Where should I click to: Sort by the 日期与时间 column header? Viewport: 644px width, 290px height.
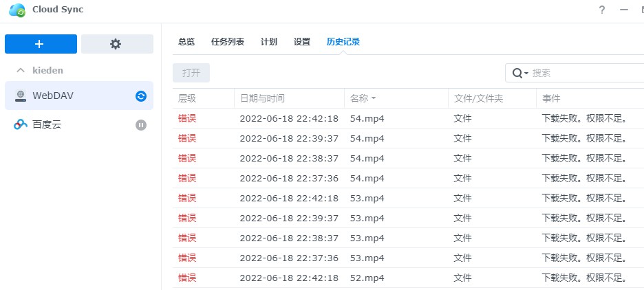point(289,98)
